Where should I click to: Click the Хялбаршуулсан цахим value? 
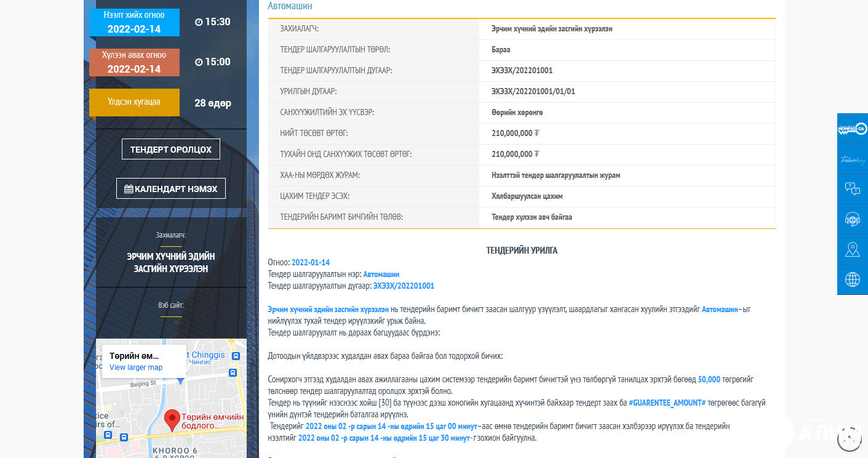(527, 196)
